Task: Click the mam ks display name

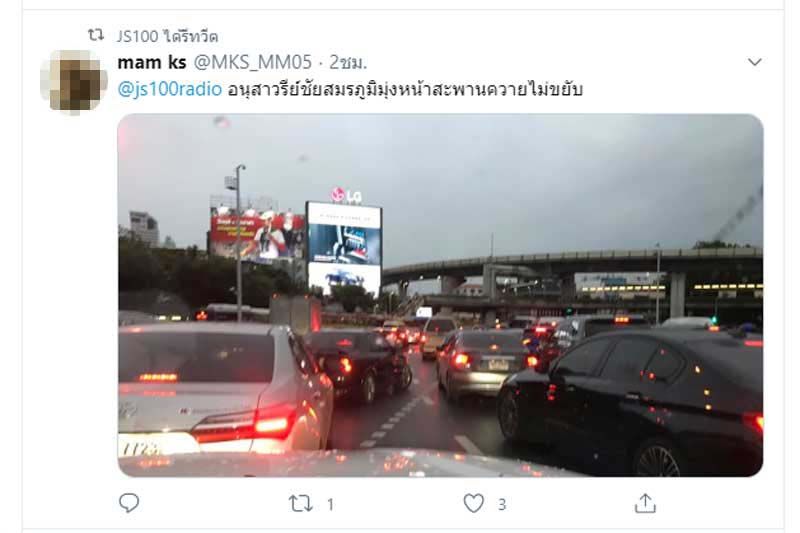Action: 152,62
